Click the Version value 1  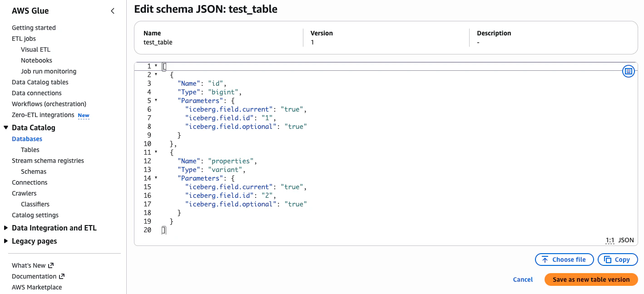pos(312,42)
